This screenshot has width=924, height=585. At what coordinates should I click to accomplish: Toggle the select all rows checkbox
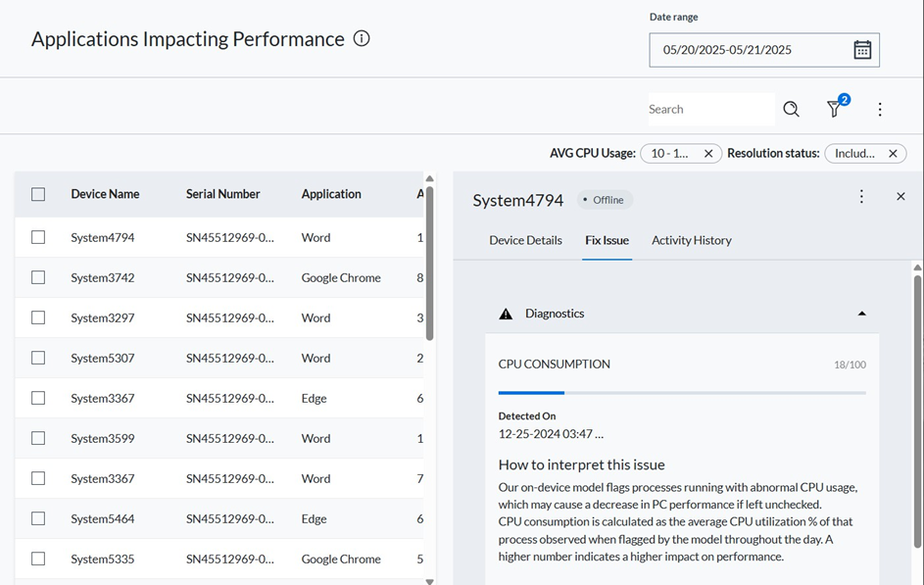click(38, 194)
